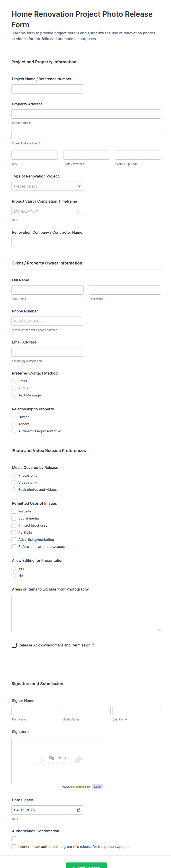This screenshot has height=868, width=171.
Task: Select Both photos and videos option
Action: click(14, 490)
